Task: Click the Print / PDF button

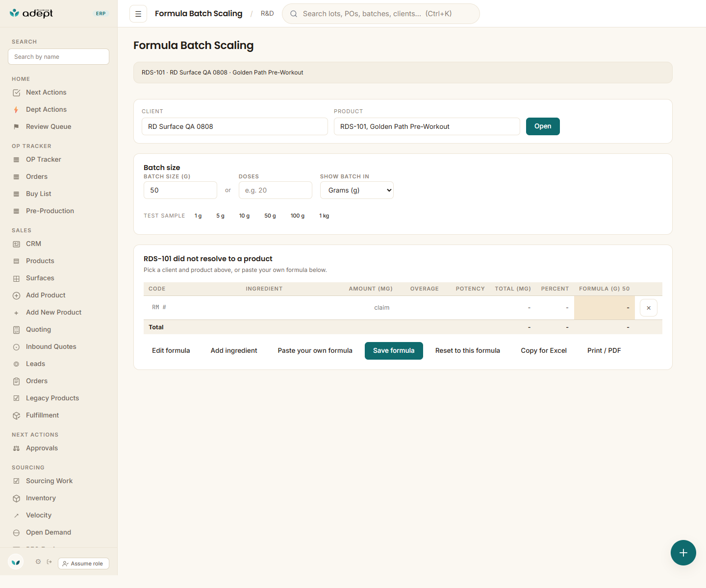Action: tap(604, 351)
